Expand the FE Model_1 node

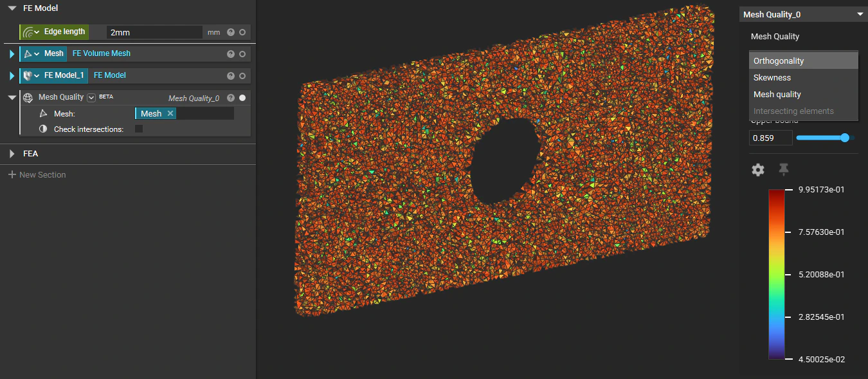[11, 75]
